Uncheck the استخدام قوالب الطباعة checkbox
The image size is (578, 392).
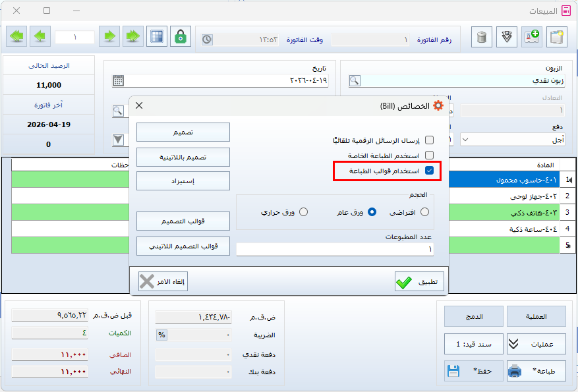pyautogui.click(x=429, y=171)
